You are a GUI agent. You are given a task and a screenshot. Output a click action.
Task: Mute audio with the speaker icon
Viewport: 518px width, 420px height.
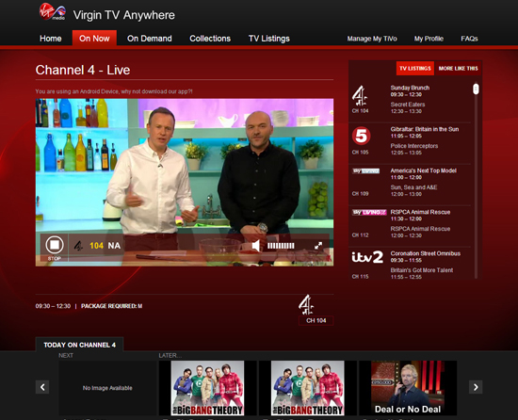point(255,246)
